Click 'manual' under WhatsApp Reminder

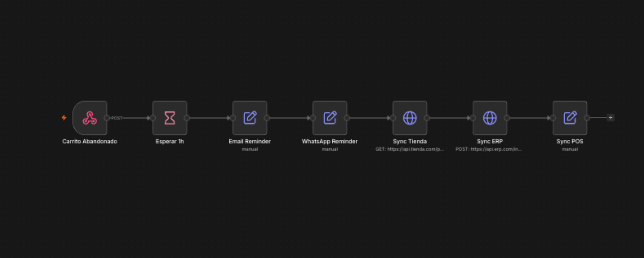point(330,149)
